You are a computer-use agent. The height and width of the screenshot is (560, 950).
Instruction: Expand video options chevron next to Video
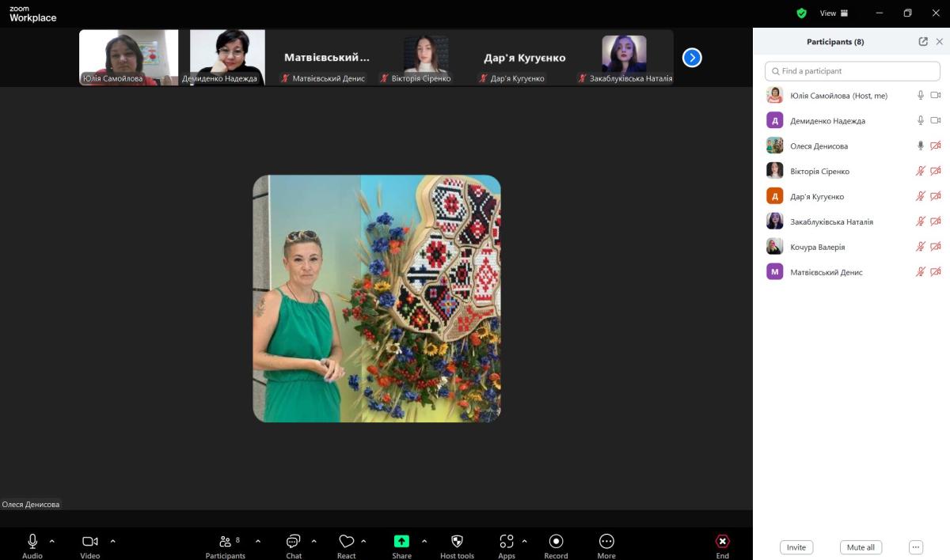point(112,542)
